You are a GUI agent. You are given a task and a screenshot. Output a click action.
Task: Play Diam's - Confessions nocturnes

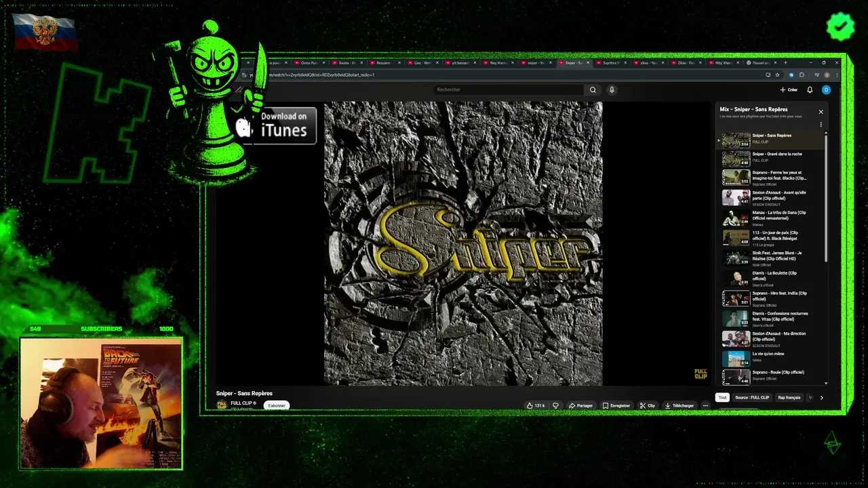[772, 319]
